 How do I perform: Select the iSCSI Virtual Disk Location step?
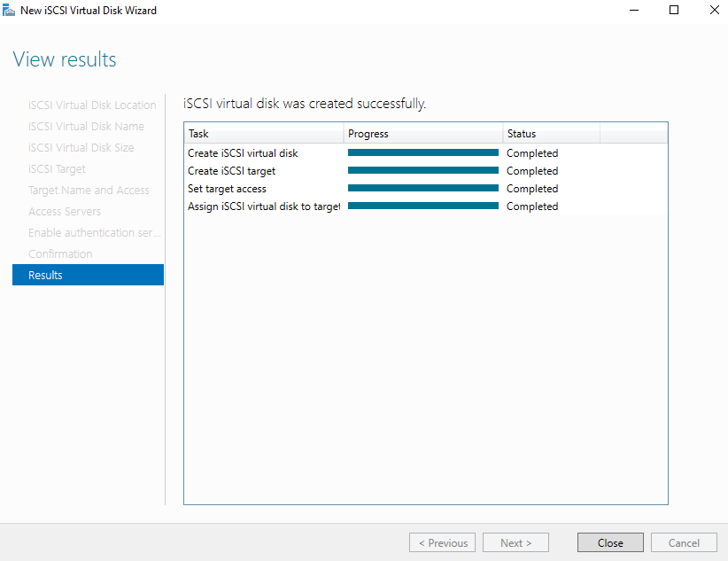pyautogui.click(x=88, y=105)
